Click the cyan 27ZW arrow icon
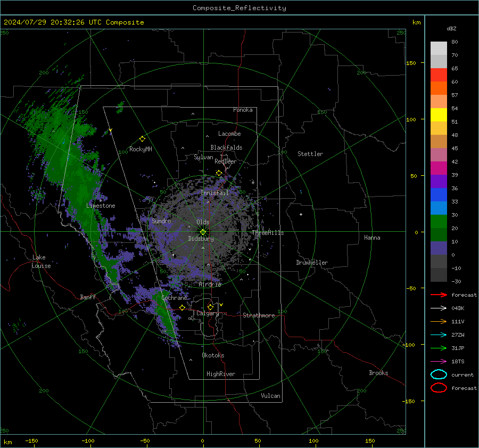 (439, 335)
